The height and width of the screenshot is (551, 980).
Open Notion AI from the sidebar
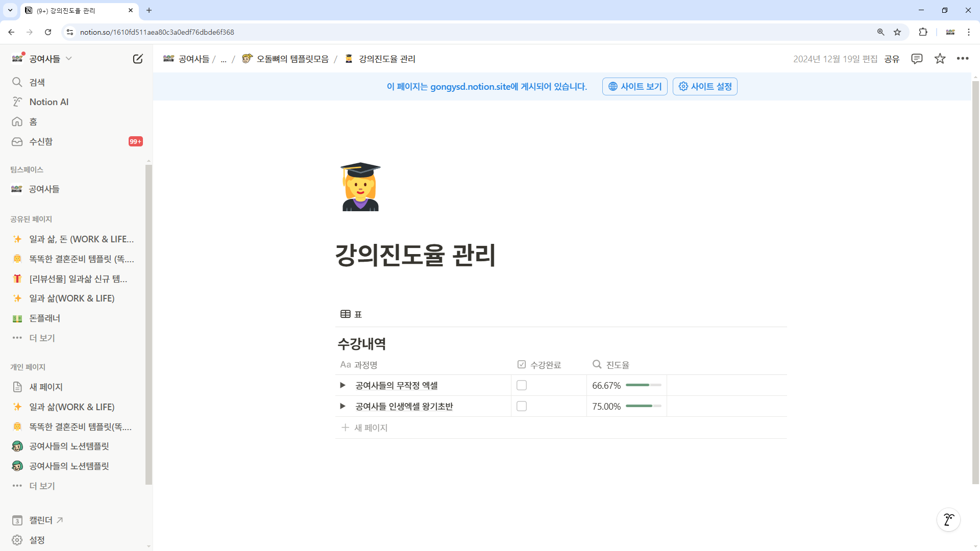click(x=49, y=102)
